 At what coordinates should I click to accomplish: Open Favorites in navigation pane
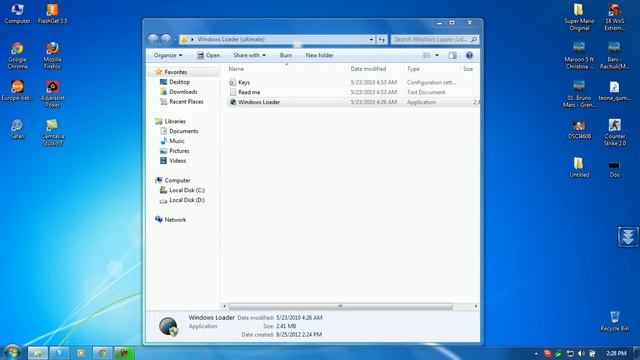(176, 72)
